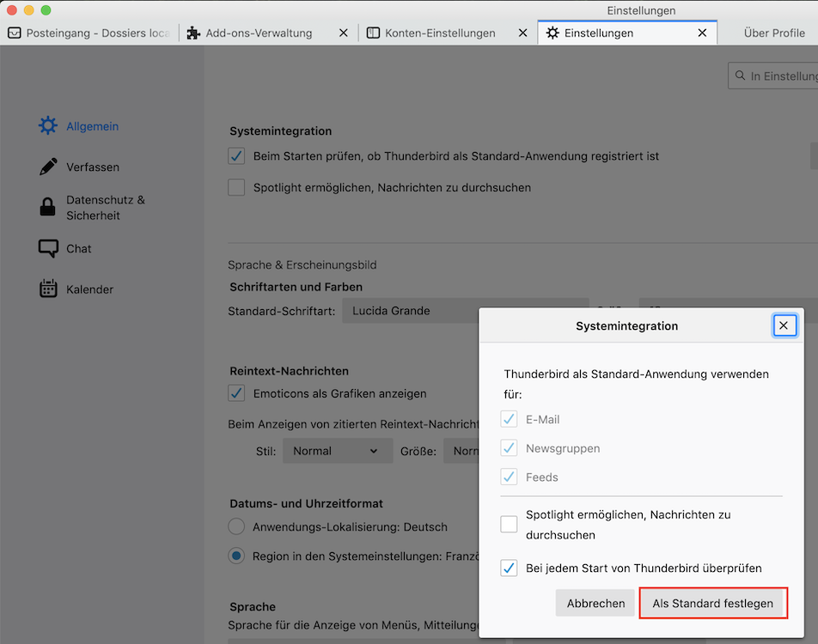Screen dimensions: 818x644
Task: Click Abbrechen button
Action: pyautogui.click(x=595, y=604)
